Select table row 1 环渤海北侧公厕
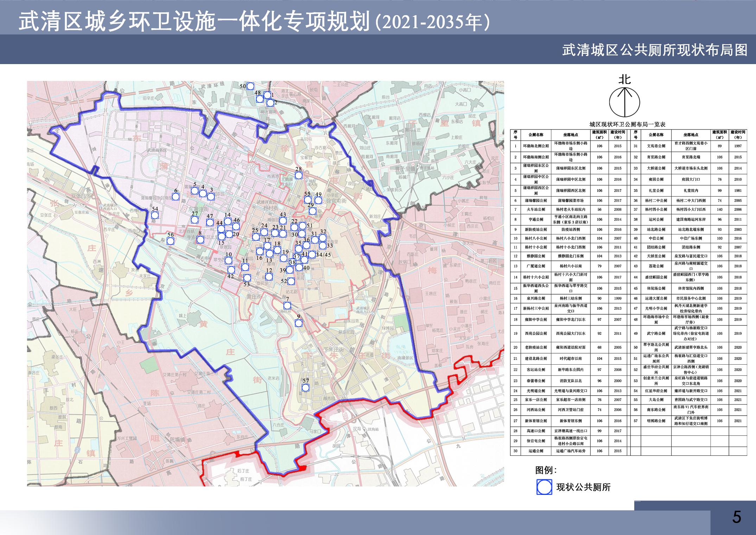Viewport: 756px width, 535px height. tap(536, 146)
